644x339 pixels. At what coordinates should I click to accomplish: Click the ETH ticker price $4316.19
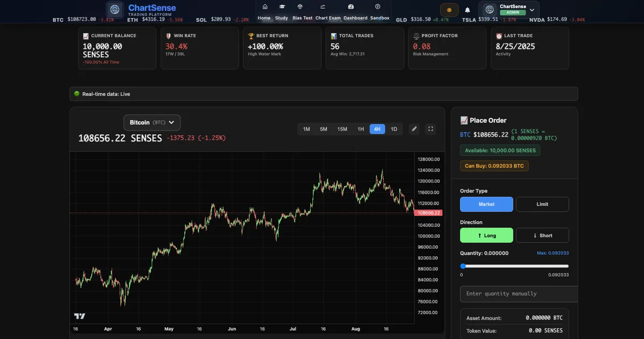[x=153, y=19]
